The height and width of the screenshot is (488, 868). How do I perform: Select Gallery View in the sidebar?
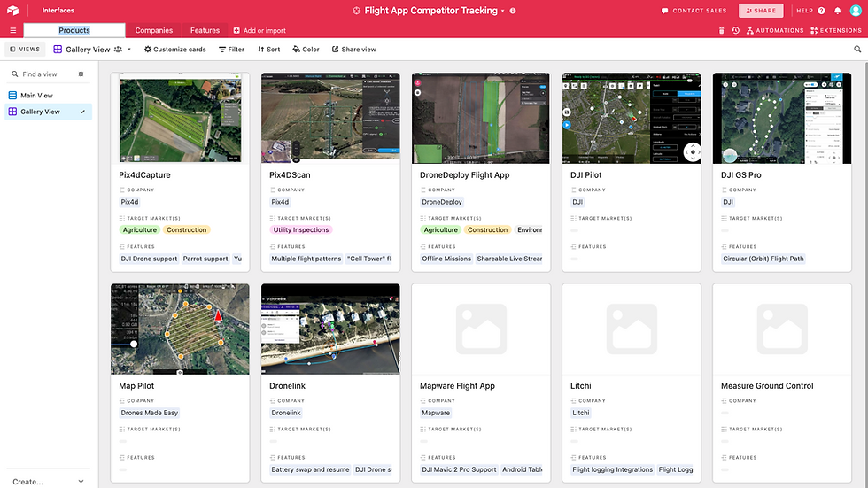48,112
